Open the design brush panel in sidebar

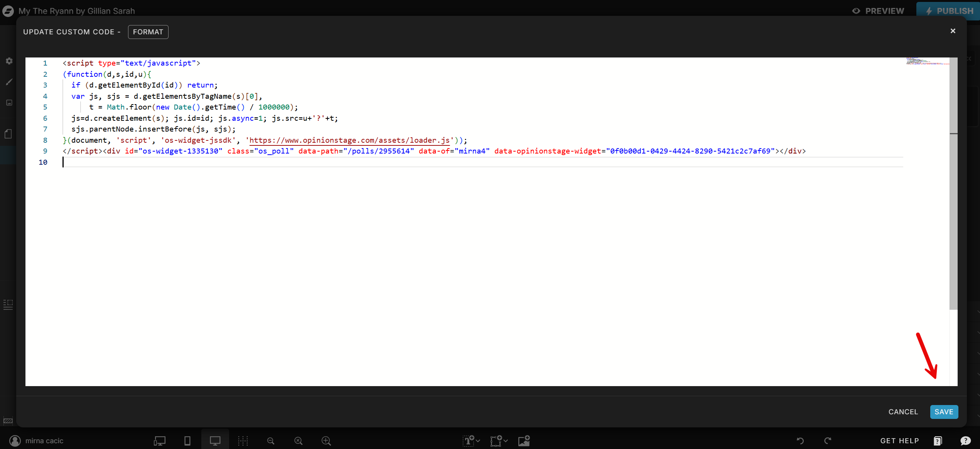click(8, 82)
